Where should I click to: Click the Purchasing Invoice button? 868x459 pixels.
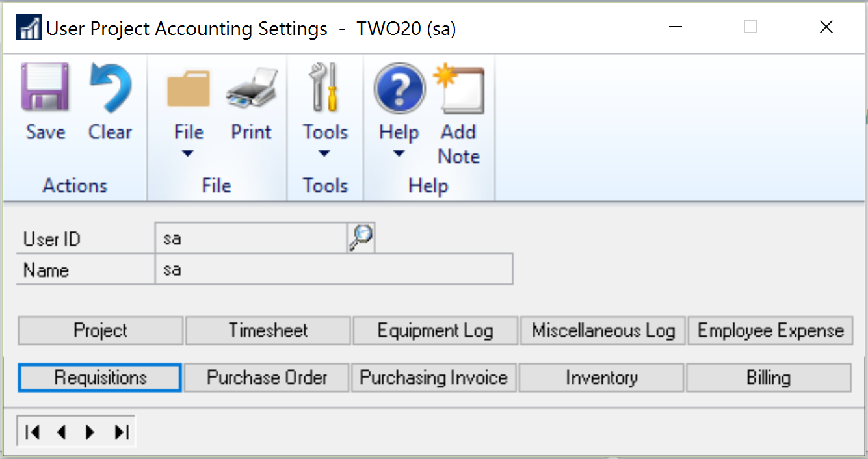[434, 378]
